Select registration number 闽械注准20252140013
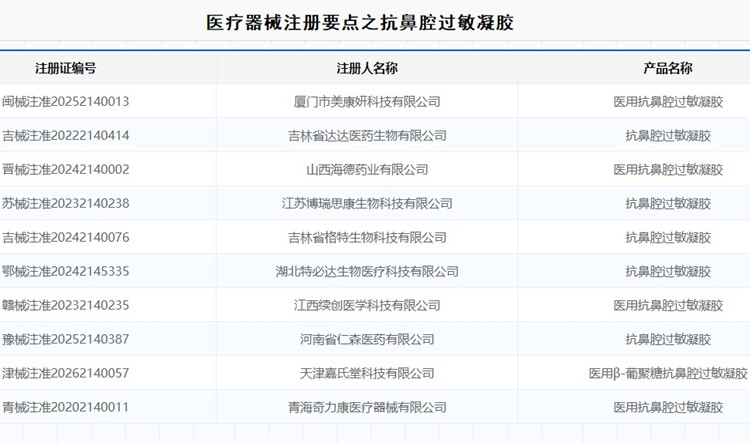The image size is (750, 443). click(x=66, y=101)
